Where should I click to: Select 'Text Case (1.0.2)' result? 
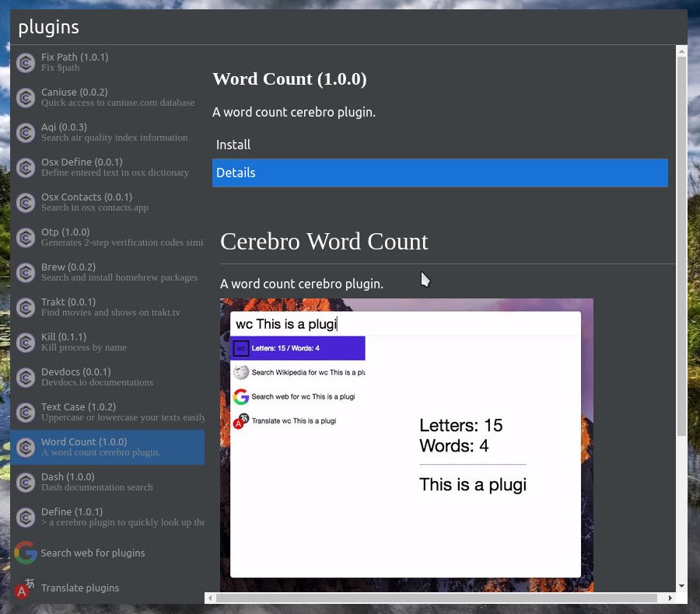tap(107, 413)
